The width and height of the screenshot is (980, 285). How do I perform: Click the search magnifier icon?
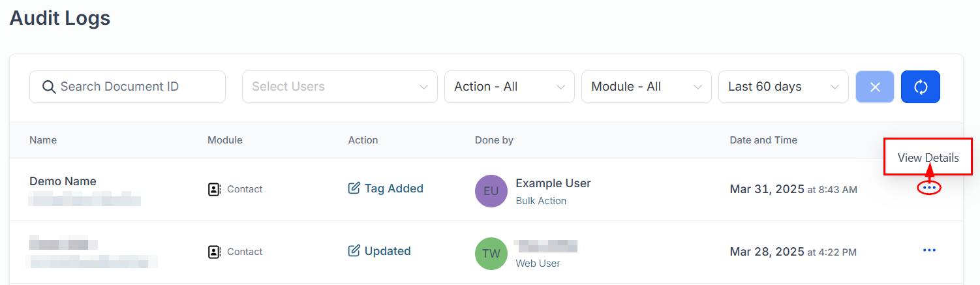tap(49, 87)
